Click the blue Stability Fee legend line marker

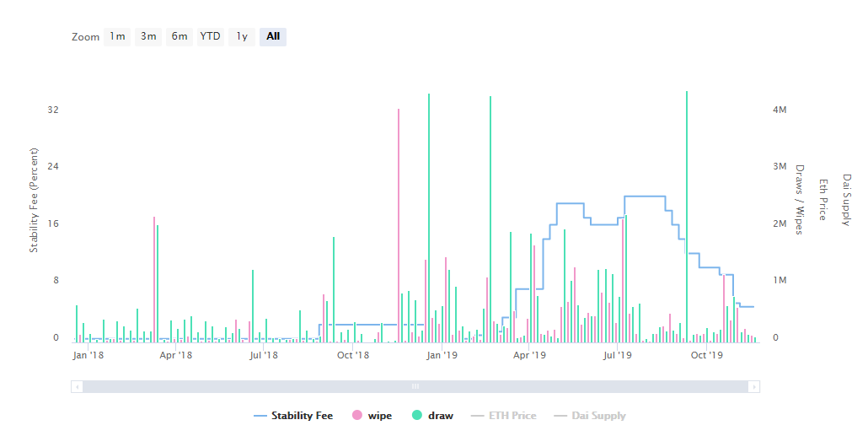260,416
